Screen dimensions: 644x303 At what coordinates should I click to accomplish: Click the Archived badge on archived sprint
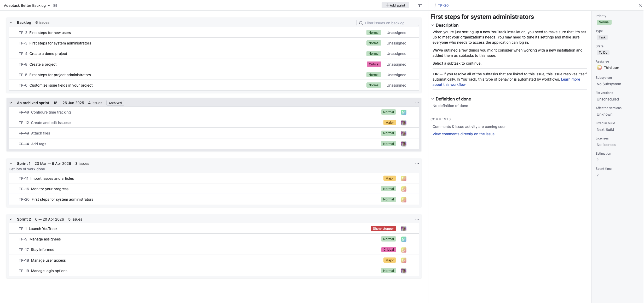[115, 103]
